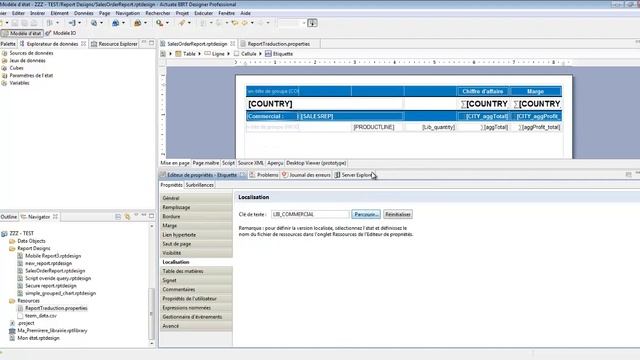Click the Clé de texte input field

point(310,214)
